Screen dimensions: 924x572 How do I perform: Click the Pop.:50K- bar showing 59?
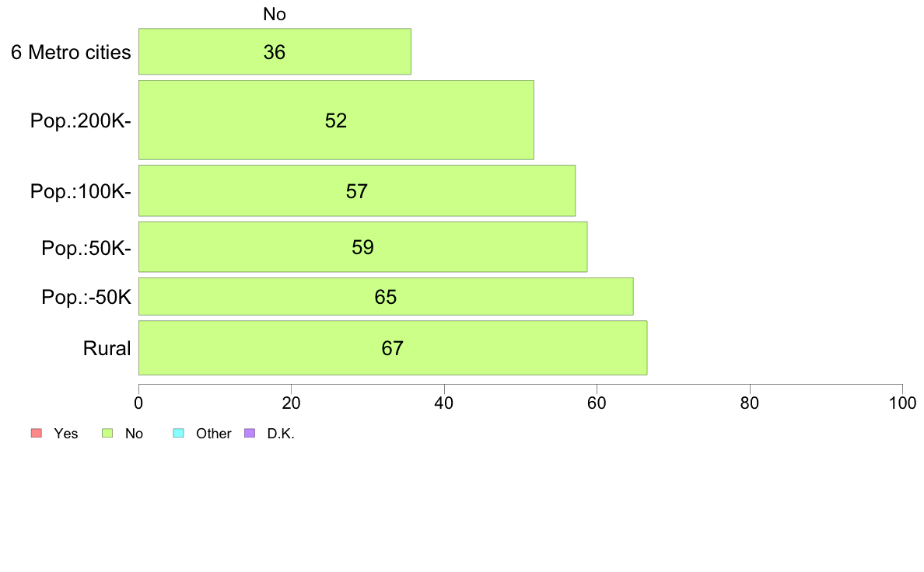363,247
